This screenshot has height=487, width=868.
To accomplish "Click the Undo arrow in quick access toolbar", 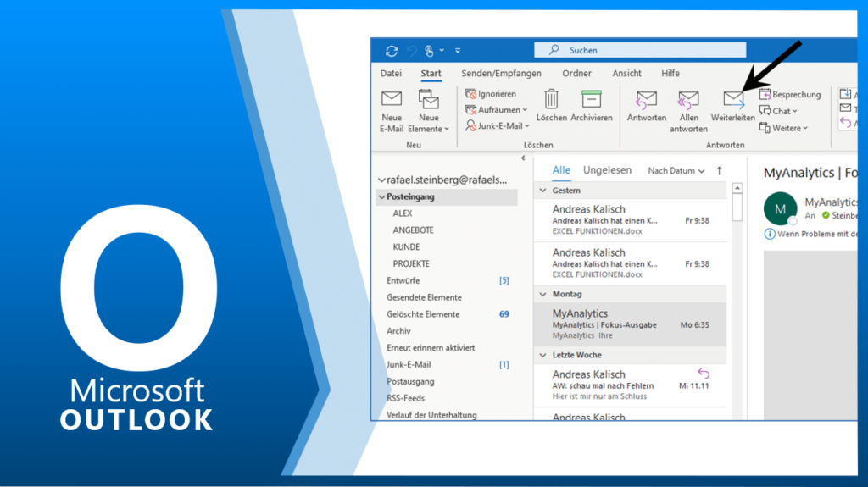I will [x=411, y=51].
